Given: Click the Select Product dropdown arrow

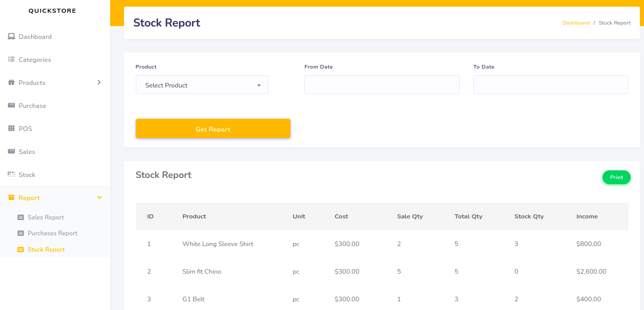Looking at the screenshot, I should pos(259,85).
